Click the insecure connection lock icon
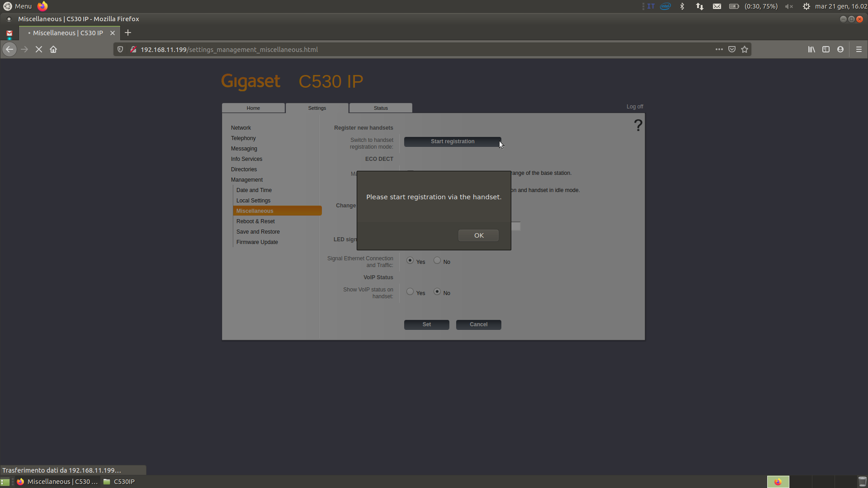This screenshot has height=488, width=868. (133, 49)
